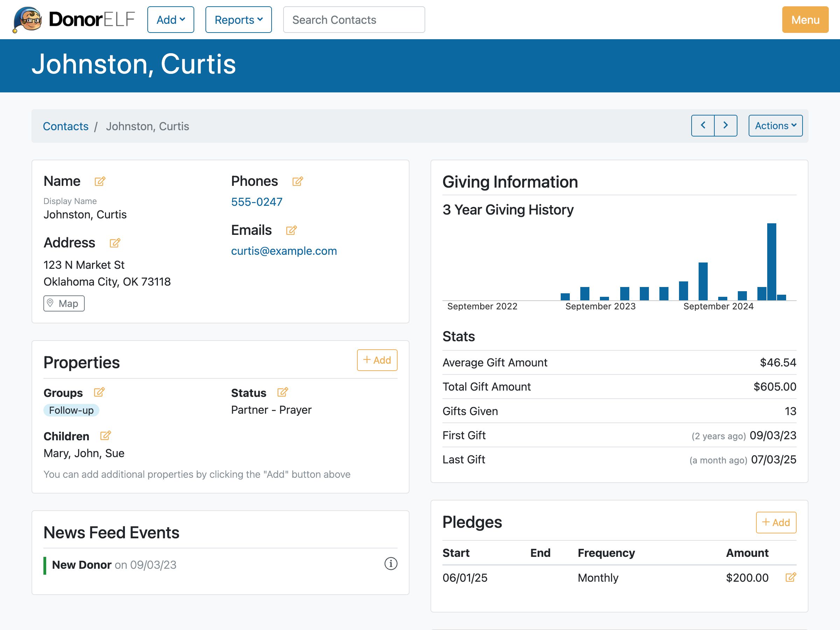
Task: Email curtis@example.com
Action: [284, 251]
